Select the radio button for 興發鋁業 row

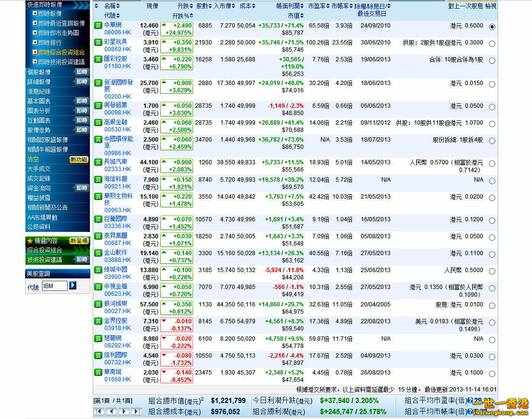pos(492,107)
